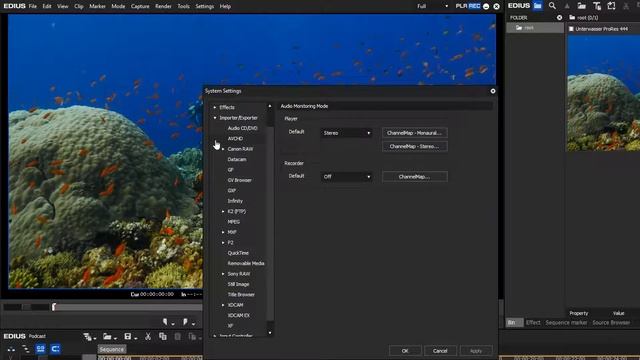This screenshot has height=360, width=640.
Task: Click settings tree scrollbar up arrow
Action: click(270, 106)
